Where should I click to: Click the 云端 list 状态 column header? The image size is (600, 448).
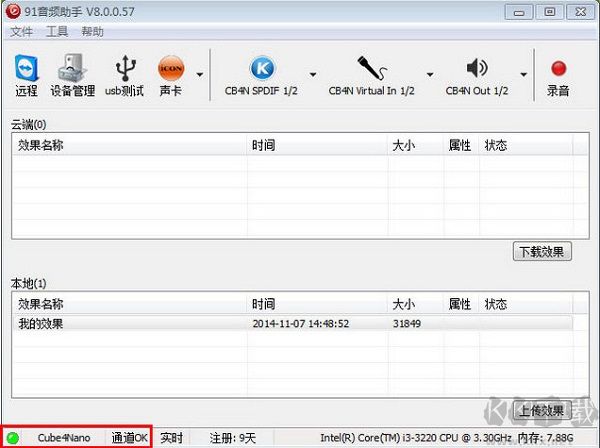(x=526, y=145)
